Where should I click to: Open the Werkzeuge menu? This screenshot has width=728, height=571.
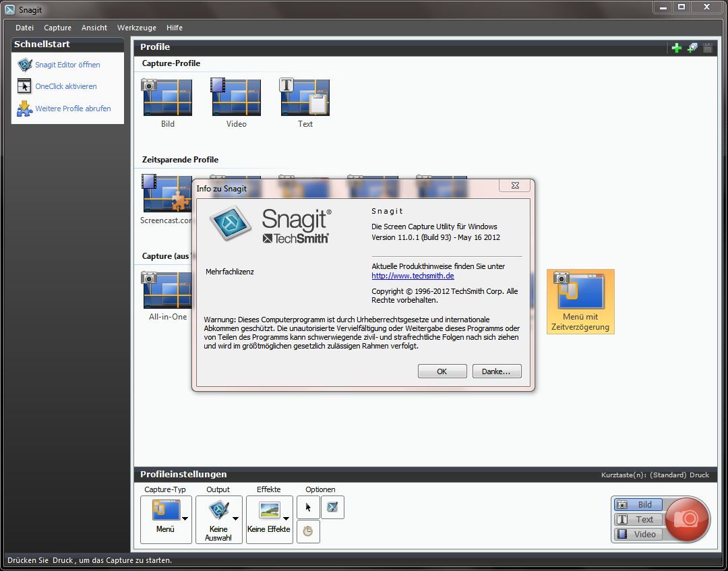coord(136,28)
